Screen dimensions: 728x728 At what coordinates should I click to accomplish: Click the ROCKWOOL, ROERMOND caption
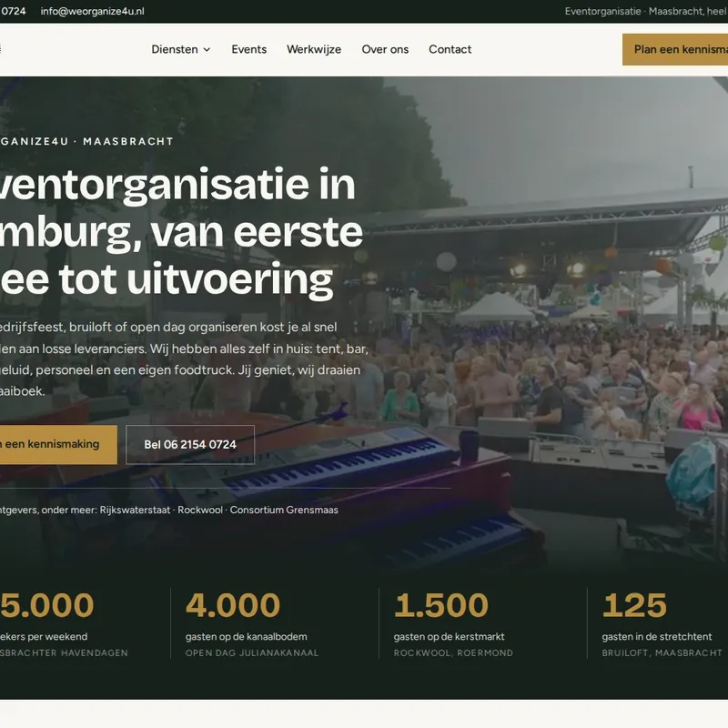453,652
